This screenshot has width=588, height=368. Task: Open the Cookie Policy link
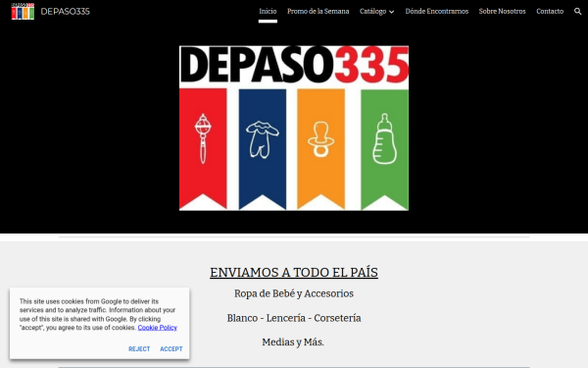coord(158,328)
